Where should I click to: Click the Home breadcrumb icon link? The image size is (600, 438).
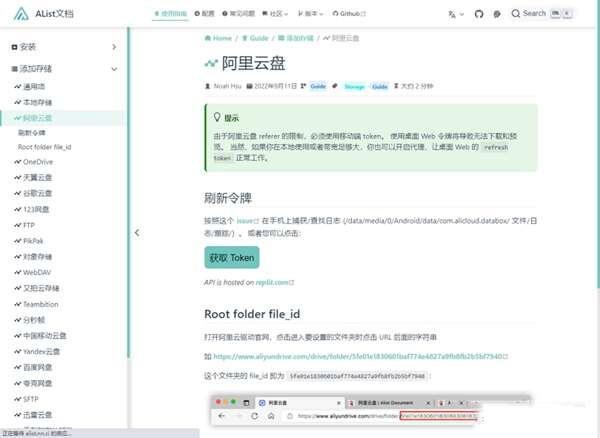point(220,37)
